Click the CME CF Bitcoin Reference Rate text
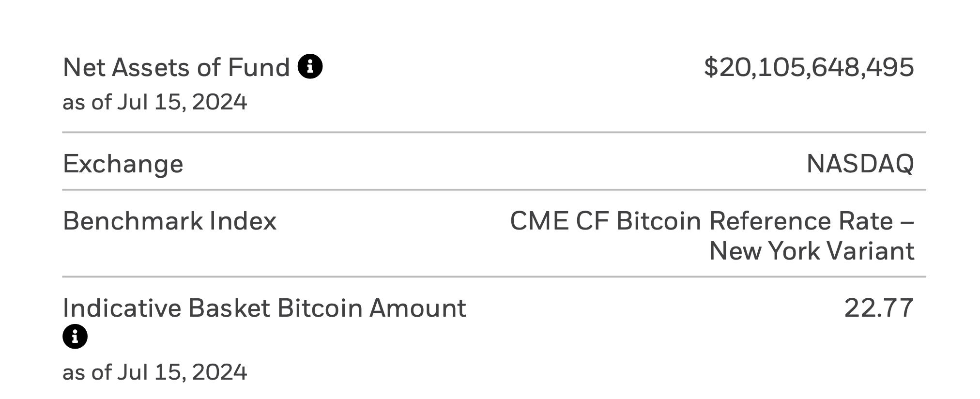The width and height of the screenshot is (980, 399). [x=712, y=221]
